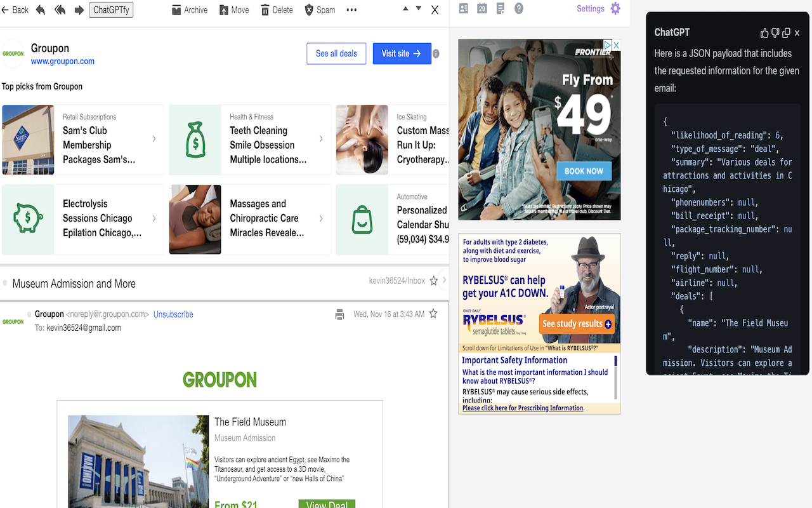Expand the Teeth Cleaning deal chevron

(321, 139)
